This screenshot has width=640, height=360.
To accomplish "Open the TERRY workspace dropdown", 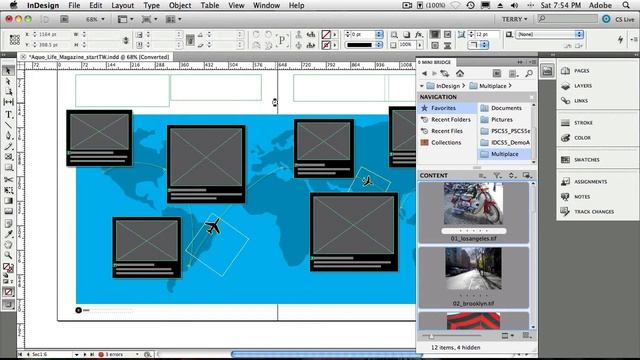I will [514, 19].
